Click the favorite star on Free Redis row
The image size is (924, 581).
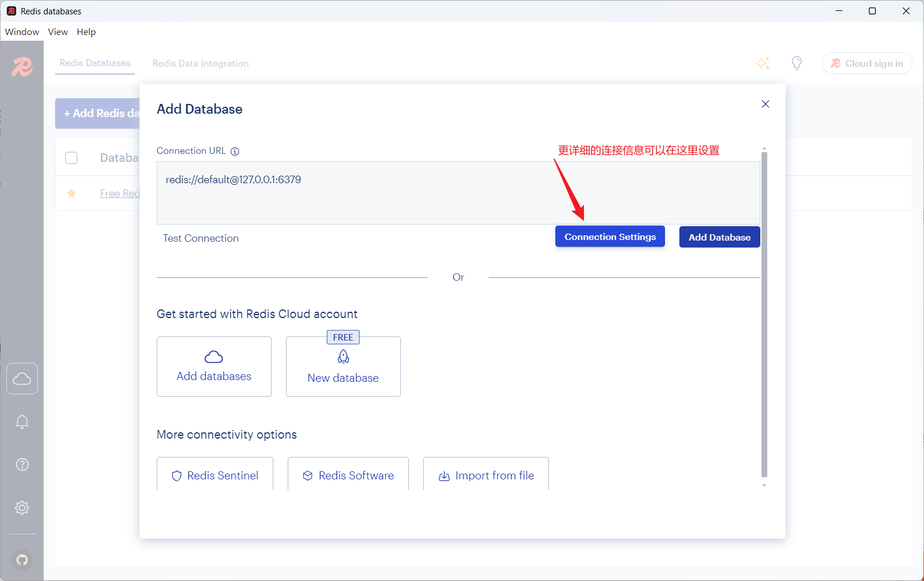point(71,193)
